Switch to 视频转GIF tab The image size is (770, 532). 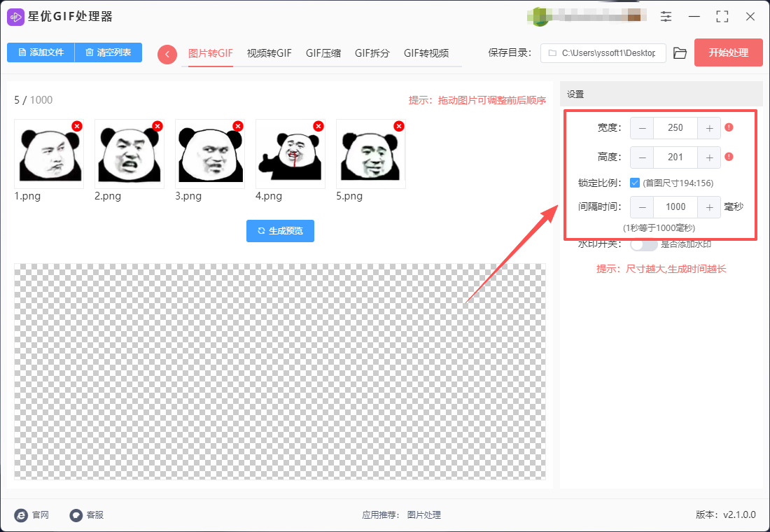tap(269, 53)
